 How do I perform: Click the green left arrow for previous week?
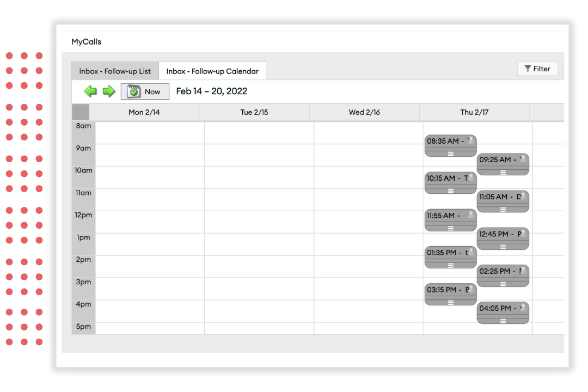coord(90,91)
